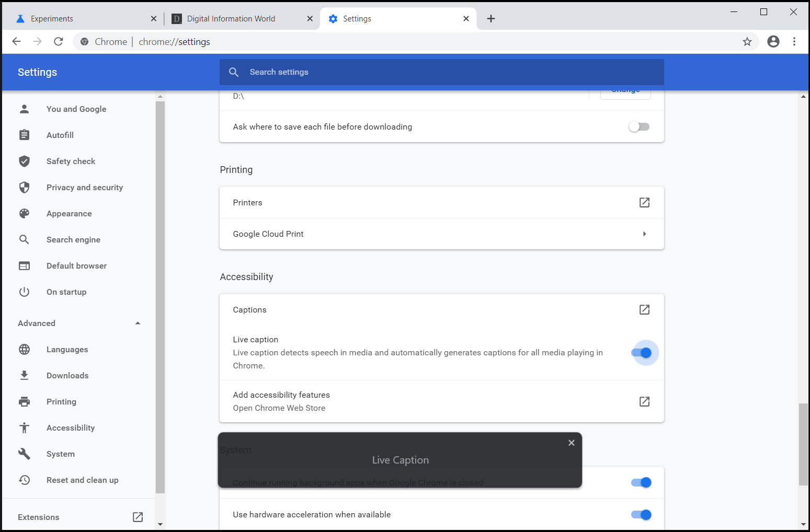Expand Google Cloud Print arrow
Image resolution: width=810 pixels, height=532 pixels.
point(644,234)
